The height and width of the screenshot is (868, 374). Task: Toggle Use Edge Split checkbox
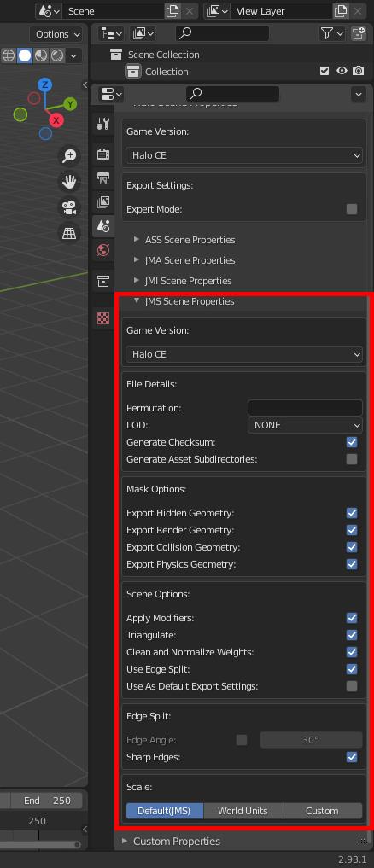(352, 669)
